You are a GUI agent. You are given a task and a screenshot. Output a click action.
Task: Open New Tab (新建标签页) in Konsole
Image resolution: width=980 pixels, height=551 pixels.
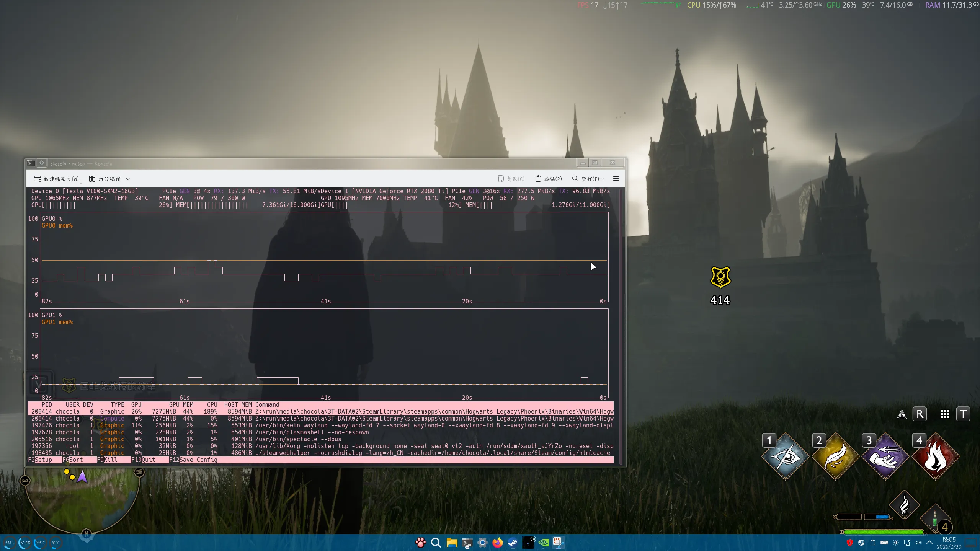click(57, 179)
